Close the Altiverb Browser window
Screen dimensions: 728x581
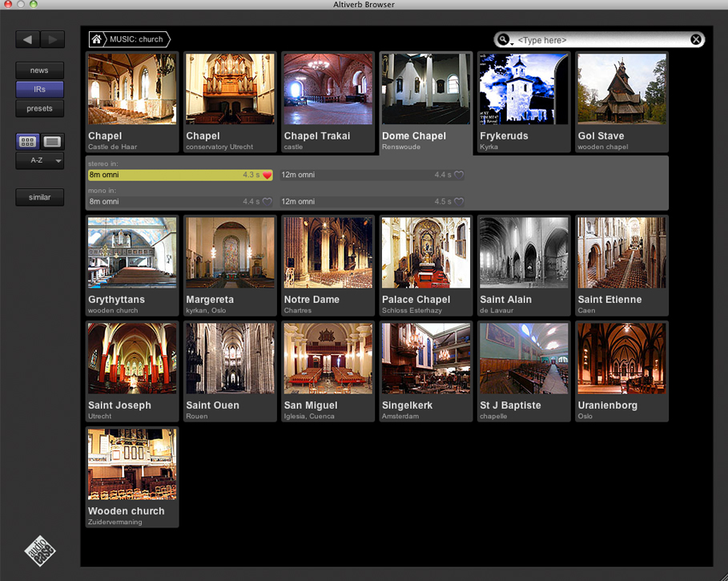point(8,4)
